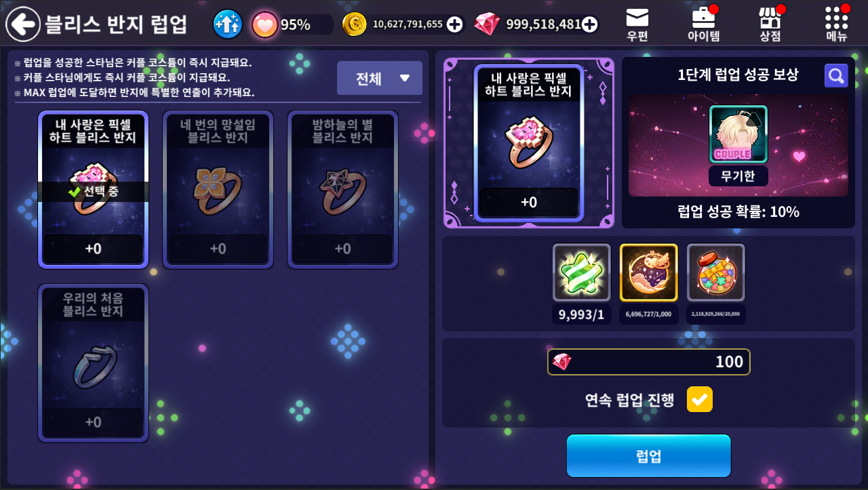Go back with the arrow icon

(x=23, y=24)
